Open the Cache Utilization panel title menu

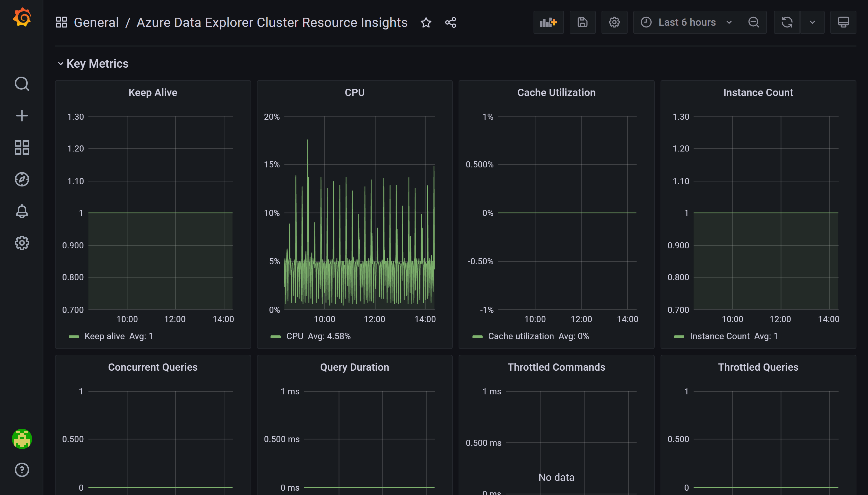pyautogui.click(x=556, y=93)
